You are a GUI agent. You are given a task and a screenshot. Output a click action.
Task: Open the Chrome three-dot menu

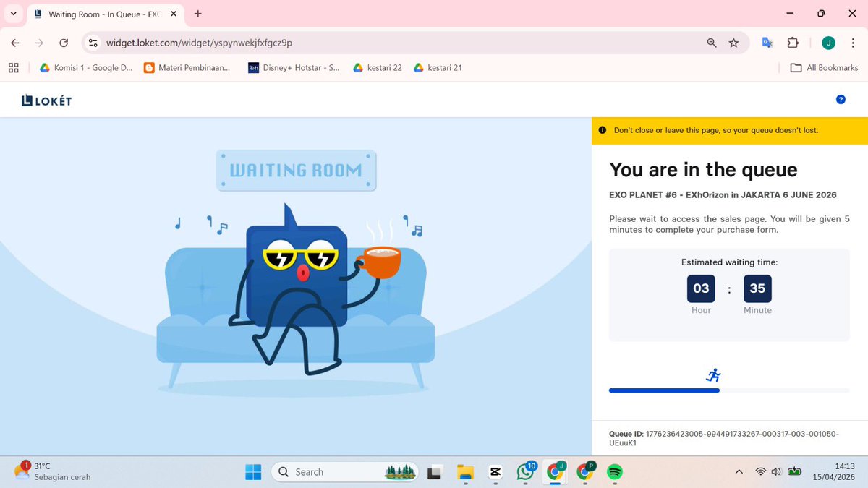(854, 43)
